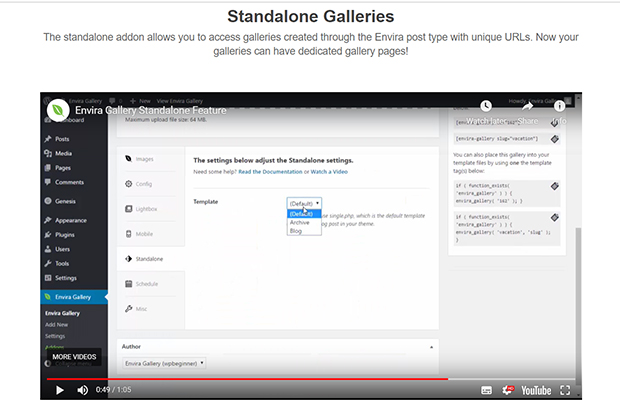The height and width of the screenshot is (408, 620).
Task: Click View Envira Gallery in admin bar
Action: (x=180, y=101)
